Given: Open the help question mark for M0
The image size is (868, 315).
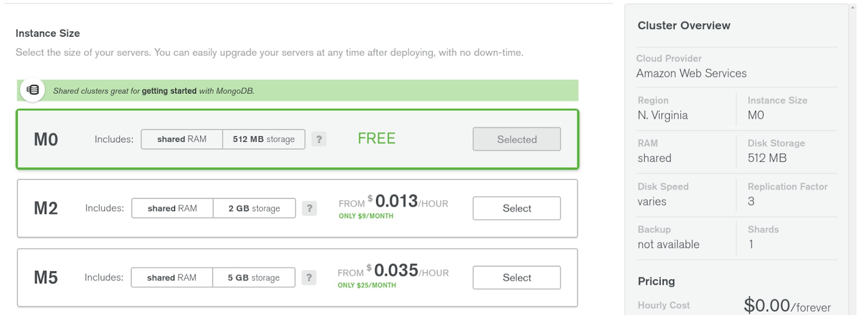Looking at the screenshot, I should [x=319, y=139].
